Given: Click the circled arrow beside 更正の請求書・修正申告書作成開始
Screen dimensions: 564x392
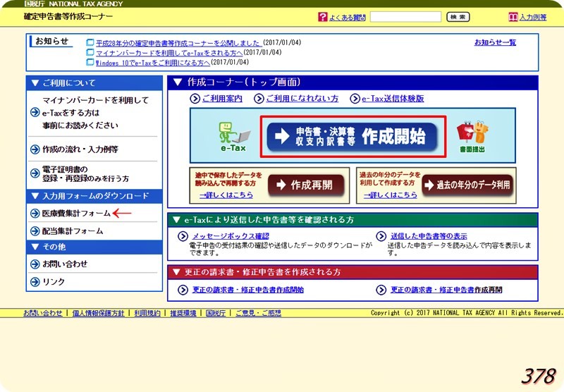Looking at the screenshot, I should tap(183, 290).
